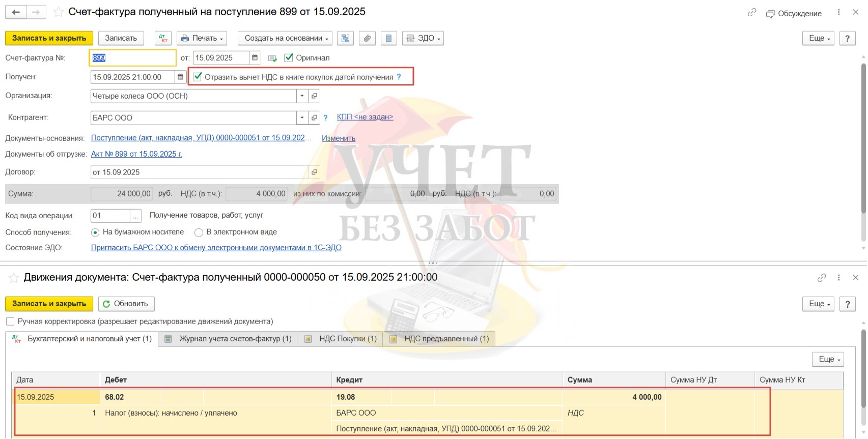
Task: Copy link to the invoice document
Action: 751,13
